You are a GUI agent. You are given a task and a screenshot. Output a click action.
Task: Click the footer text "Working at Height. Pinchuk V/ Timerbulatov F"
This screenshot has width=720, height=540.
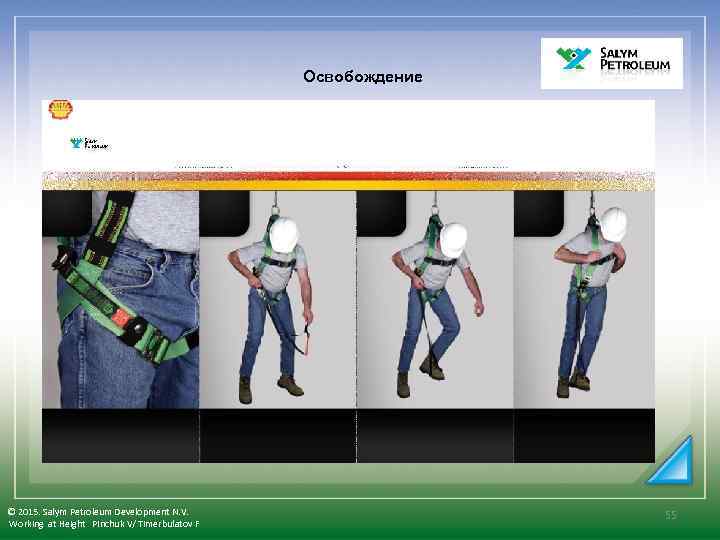point(104,524)
